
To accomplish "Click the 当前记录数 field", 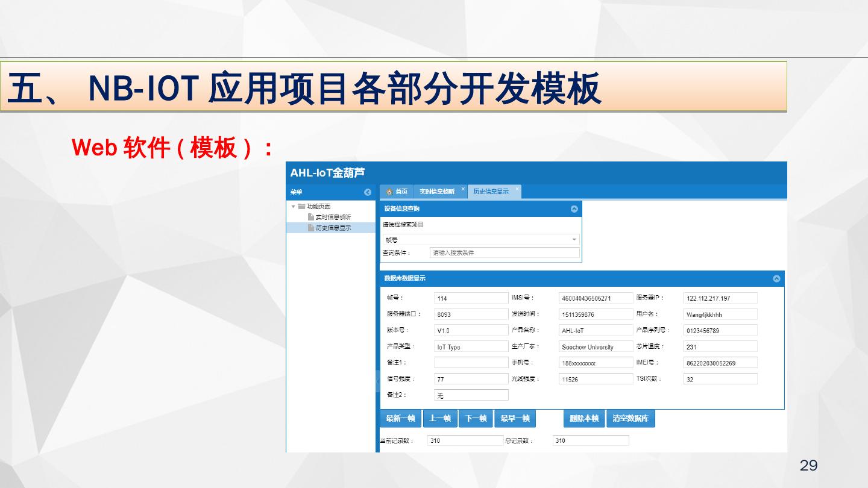I will (x=465, y=440).
